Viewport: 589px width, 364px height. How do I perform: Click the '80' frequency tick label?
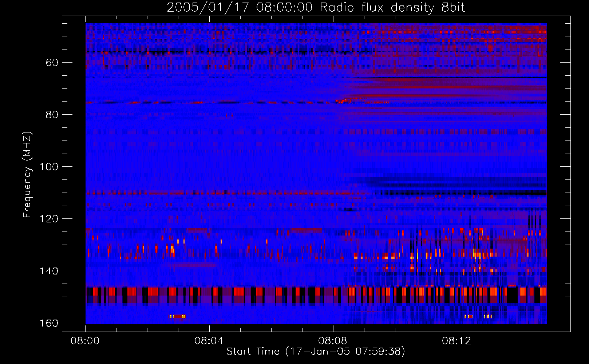click(52, 115)
